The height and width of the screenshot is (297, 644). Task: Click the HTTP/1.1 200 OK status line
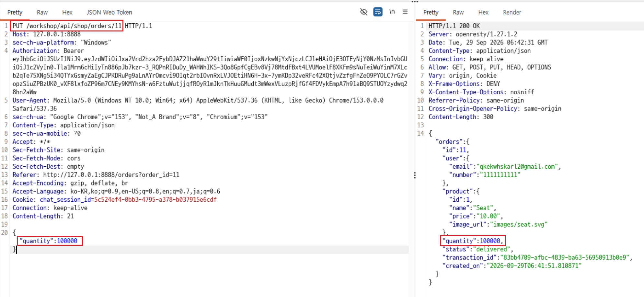pyautogui.click(x=454, y=26)
